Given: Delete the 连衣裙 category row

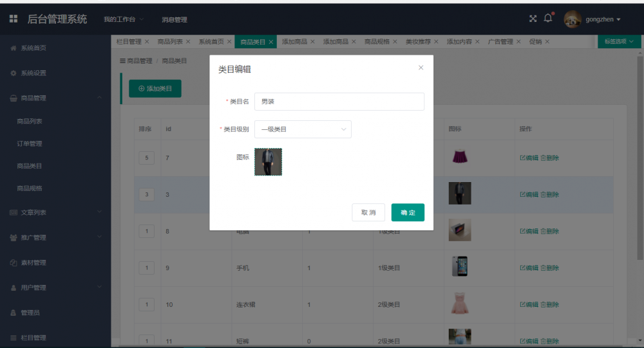Looking at the screenshot, I should click(x=549, y=304).
